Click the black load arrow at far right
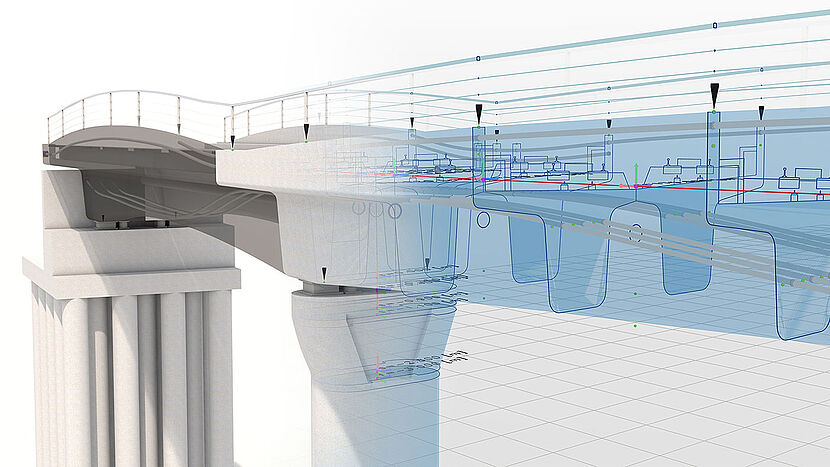Screen dimensions: 830x467 (761, 113)
